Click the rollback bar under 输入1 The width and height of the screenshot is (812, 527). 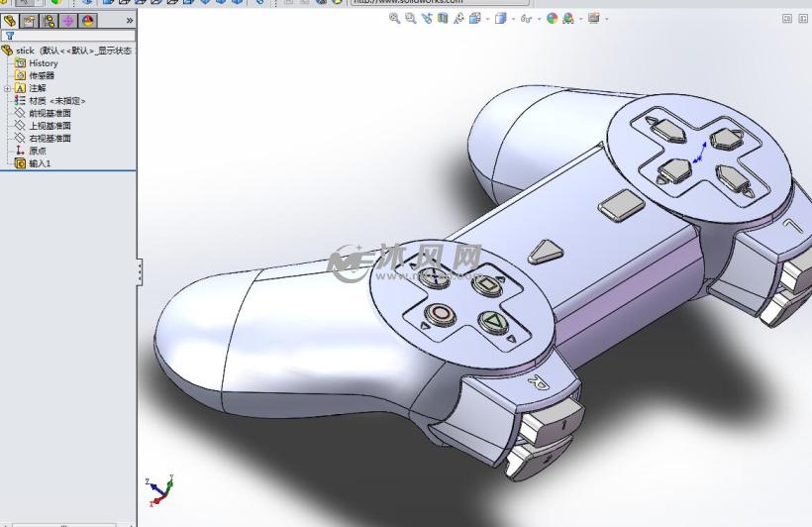(68, 170)
